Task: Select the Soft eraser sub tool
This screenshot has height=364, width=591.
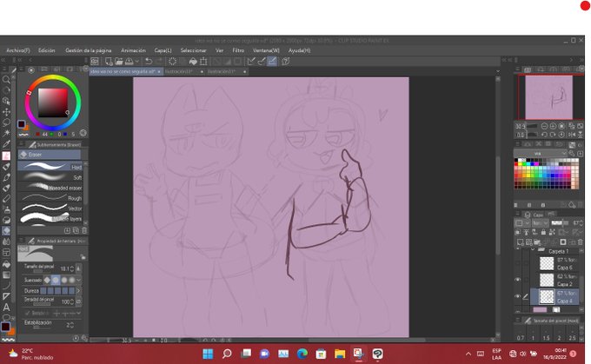Action: pyautogui.click(x=50, y=176)
